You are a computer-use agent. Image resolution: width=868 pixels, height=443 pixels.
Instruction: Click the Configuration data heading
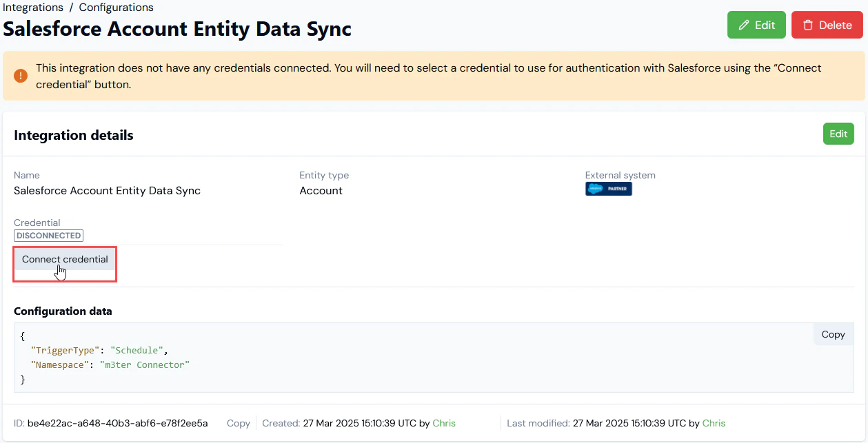(63, 311)
